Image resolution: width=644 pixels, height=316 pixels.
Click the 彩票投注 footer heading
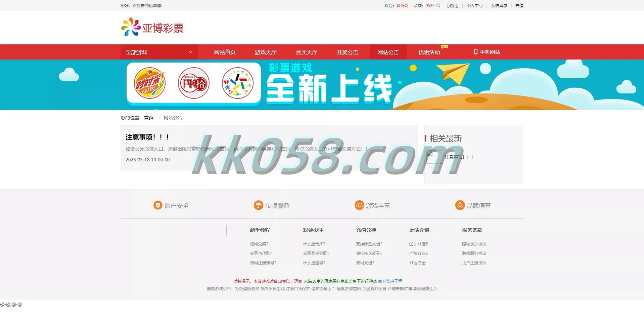[x=313, y=230]
